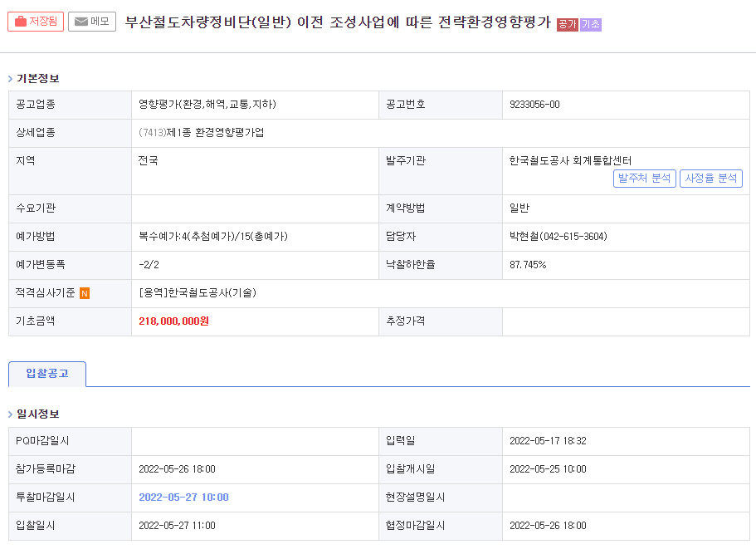
Task: Click 발주기관 name 한국철도공사 회계통합센터
Action: tap(570, 160)
